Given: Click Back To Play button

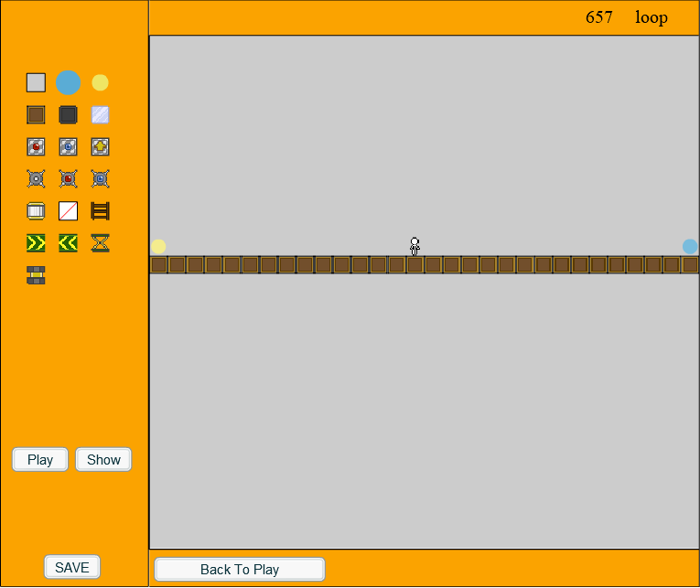Looking at the screenshot, I should pos(240,570).
